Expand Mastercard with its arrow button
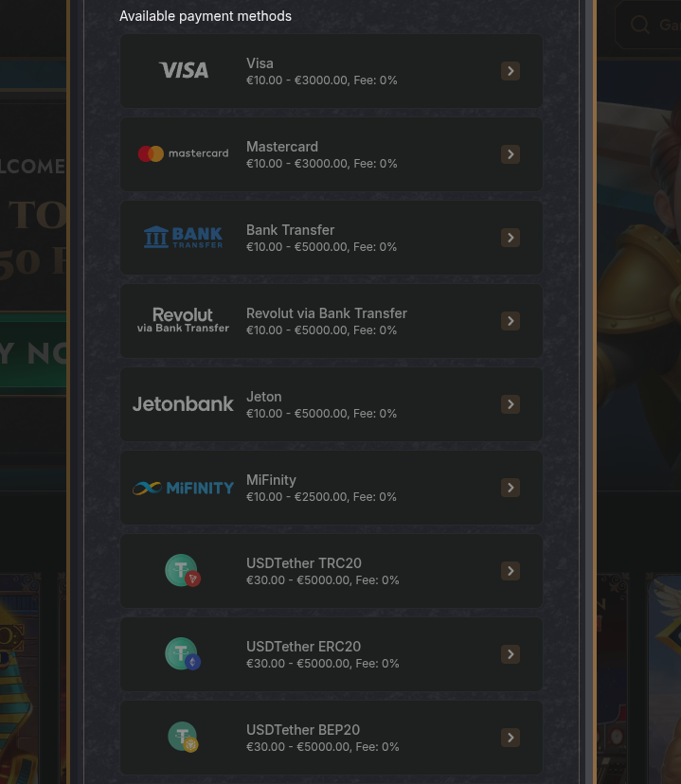Viewport: 681px width, 784px height. click(511, 154)
